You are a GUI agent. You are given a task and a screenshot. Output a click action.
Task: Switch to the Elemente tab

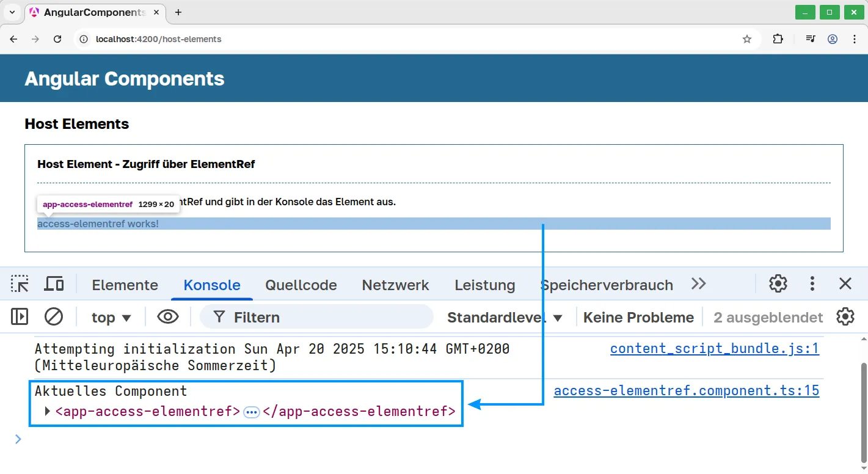coord(125,285)
